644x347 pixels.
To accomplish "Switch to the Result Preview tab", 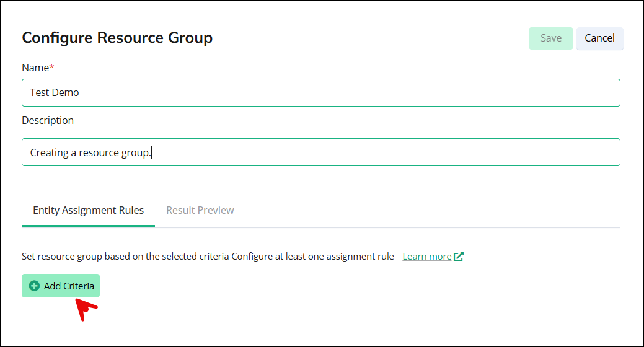I will pos(200,210).
